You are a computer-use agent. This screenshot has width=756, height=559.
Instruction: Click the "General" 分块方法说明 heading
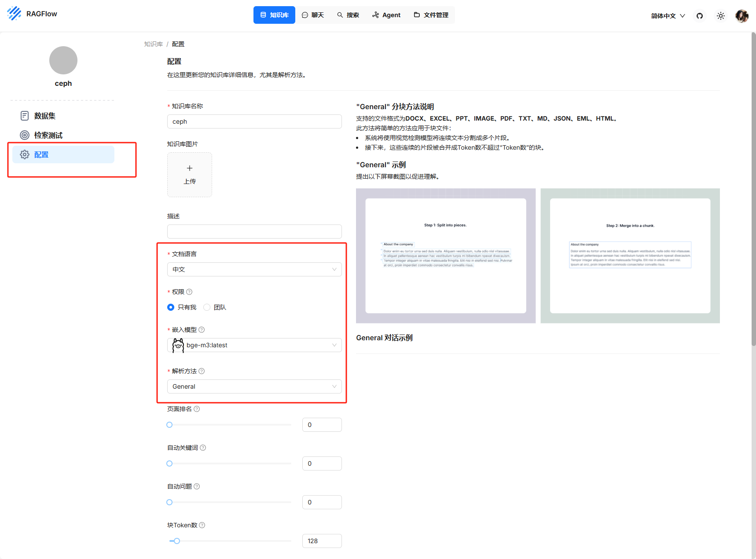pos(395,107)
